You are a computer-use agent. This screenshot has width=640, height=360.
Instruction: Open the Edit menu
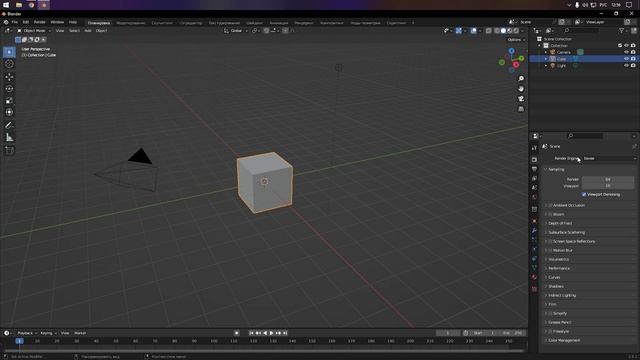point(26,22)
